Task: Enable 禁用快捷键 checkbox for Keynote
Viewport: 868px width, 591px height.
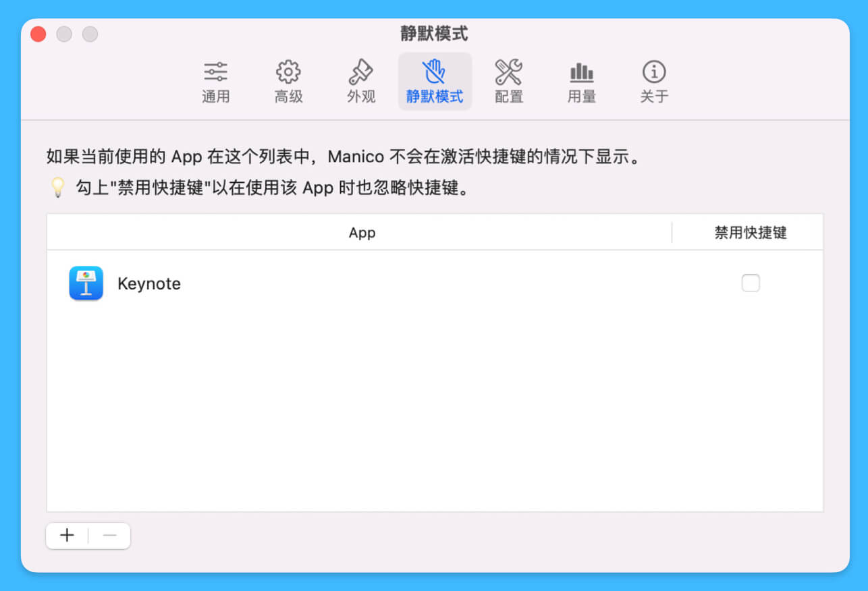Action: point(751,283)
